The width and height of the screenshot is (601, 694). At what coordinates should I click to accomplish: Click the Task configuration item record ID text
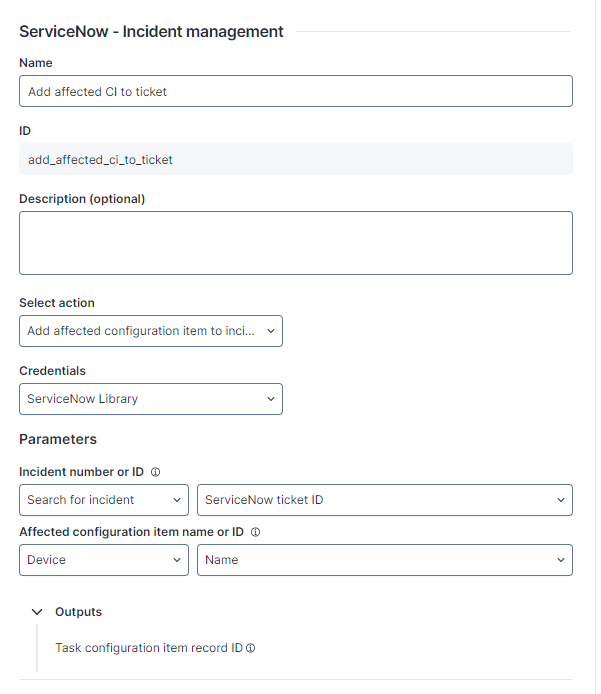[x=148, y=648]
